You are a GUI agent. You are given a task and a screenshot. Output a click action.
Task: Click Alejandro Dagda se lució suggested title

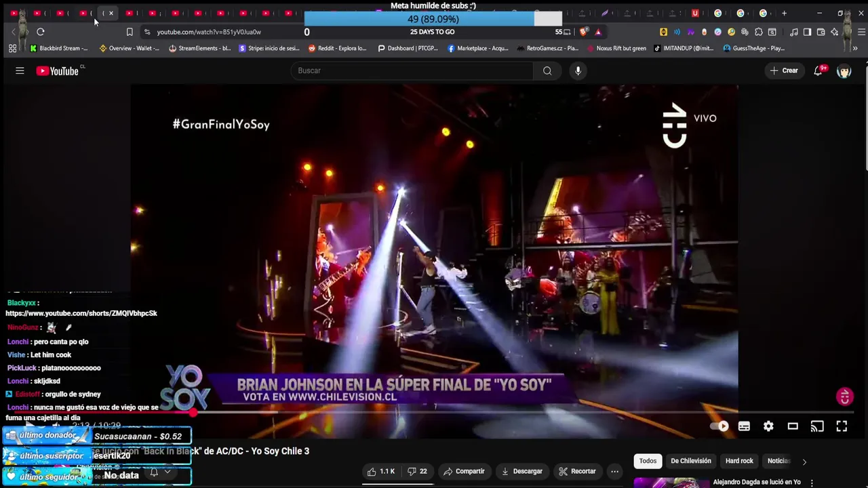click(x=757, y=482)
